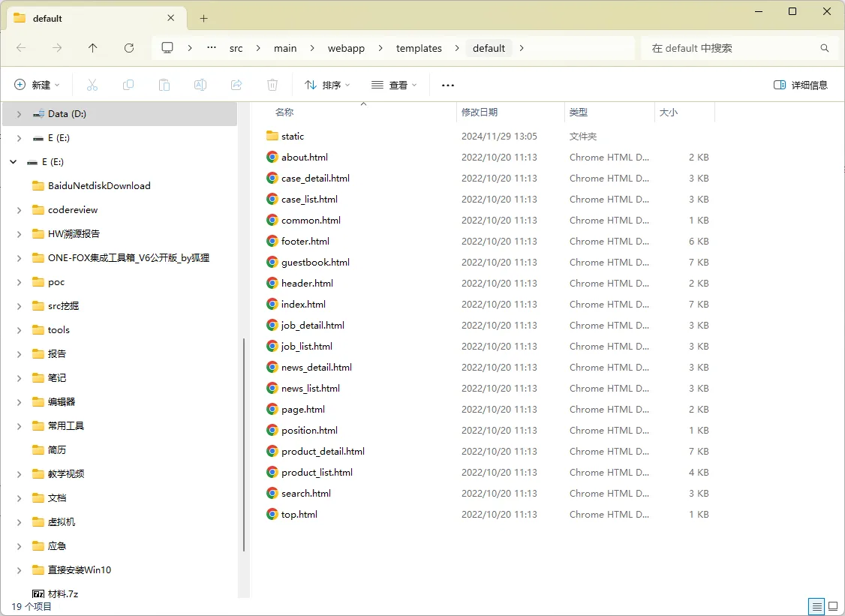Refresh the current folder view

coord(129,48)
